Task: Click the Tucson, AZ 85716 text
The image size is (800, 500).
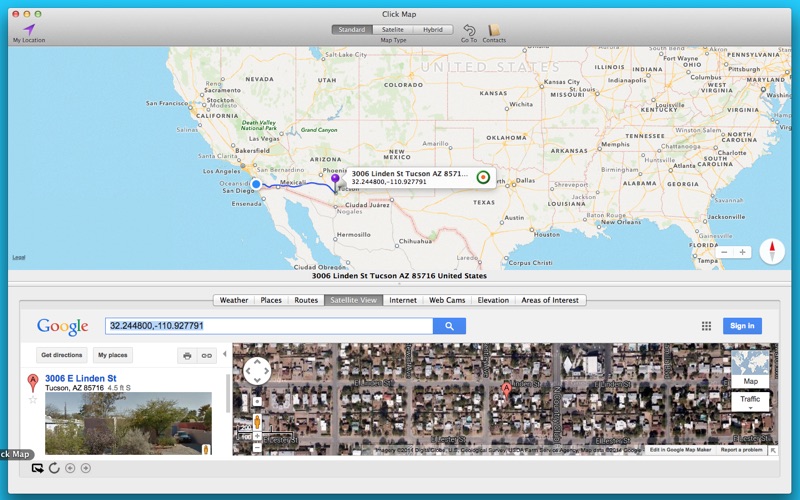Action: pos(74,388)
